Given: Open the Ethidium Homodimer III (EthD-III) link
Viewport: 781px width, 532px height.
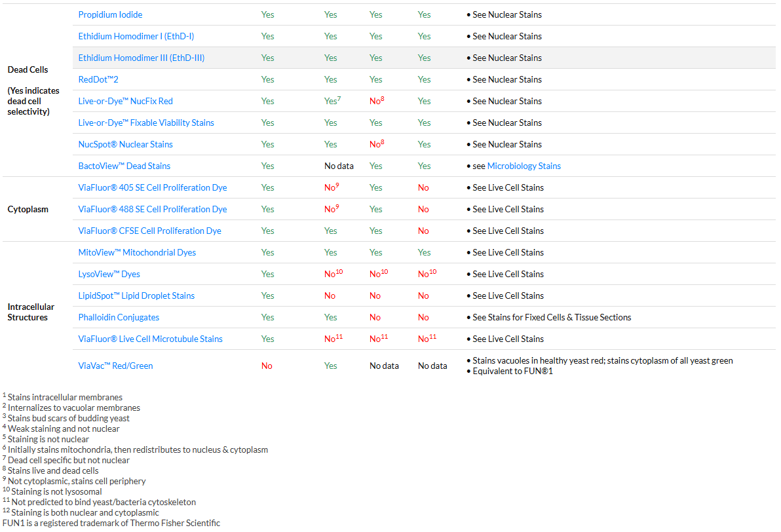Looking at the screenshot, I should click(142, 58).
